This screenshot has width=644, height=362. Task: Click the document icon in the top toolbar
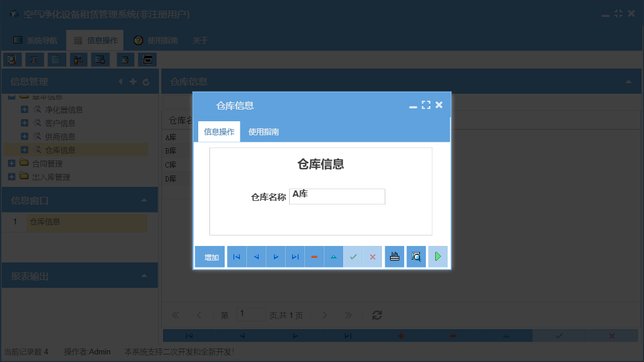click(55, 59)
